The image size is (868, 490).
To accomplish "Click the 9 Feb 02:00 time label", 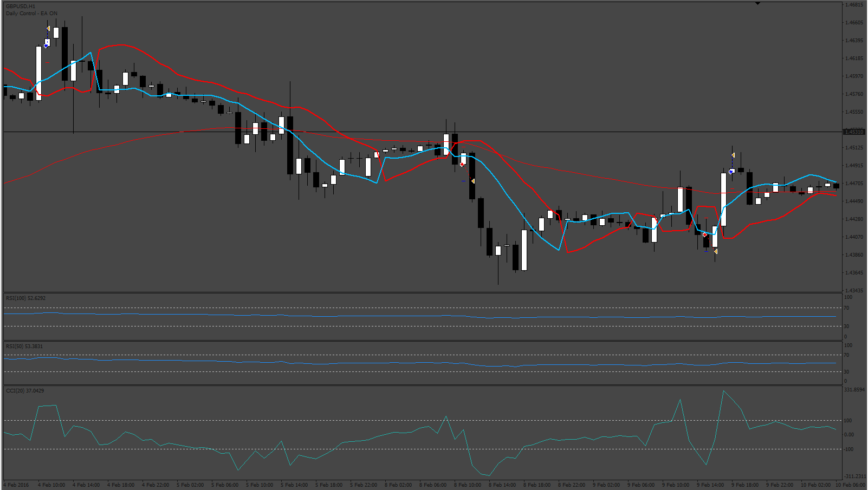I will [x=606, y=485].
